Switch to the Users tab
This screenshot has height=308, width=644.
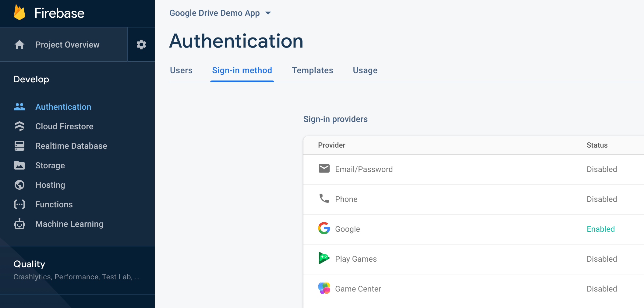[x=181, y=70]
